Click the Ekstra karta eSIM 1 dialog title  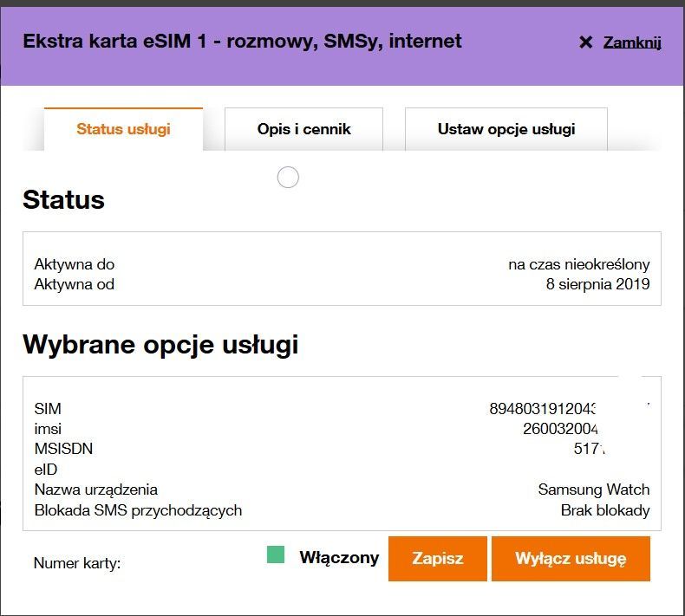(242, 41)
